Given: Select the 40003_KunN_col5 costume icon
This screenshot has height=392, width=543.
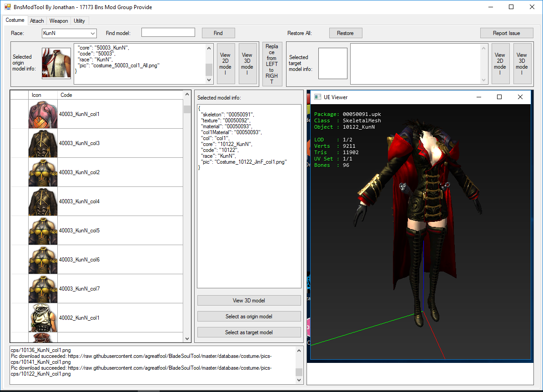Looking at the screenshot, I should pos(43,231).
